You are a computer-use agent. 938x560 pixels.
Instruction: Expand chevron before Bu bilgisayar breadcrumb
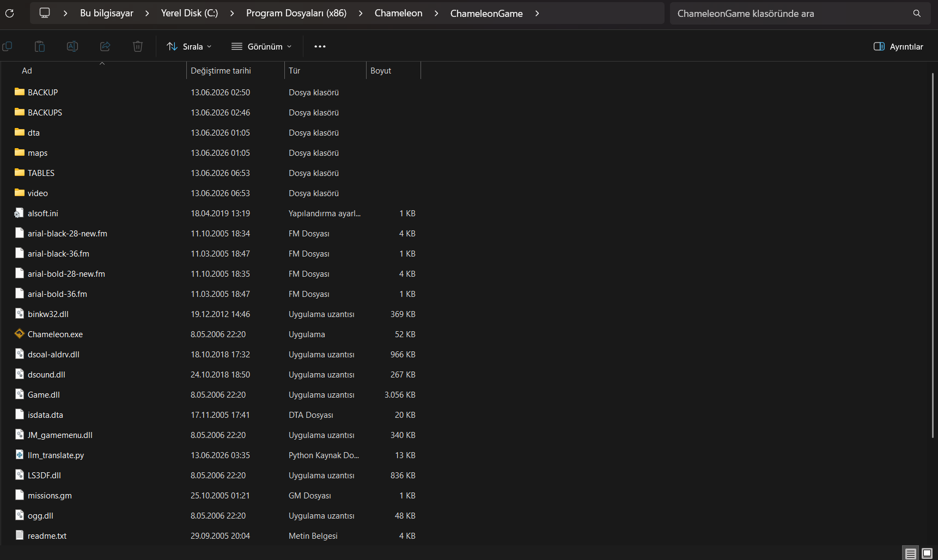click(65, 13)
